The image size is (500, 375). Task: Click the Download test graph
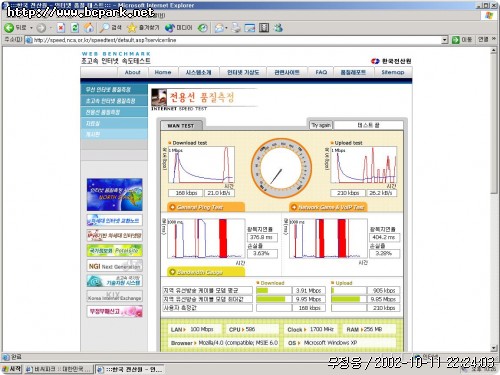(201, 165)
